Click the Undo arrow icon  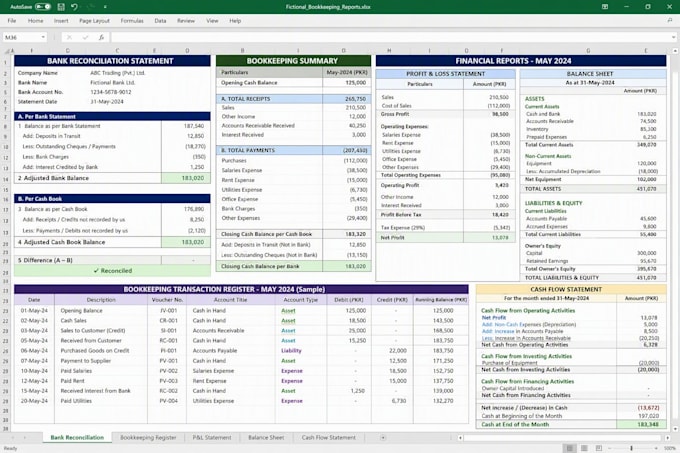(x=74, y=7)
